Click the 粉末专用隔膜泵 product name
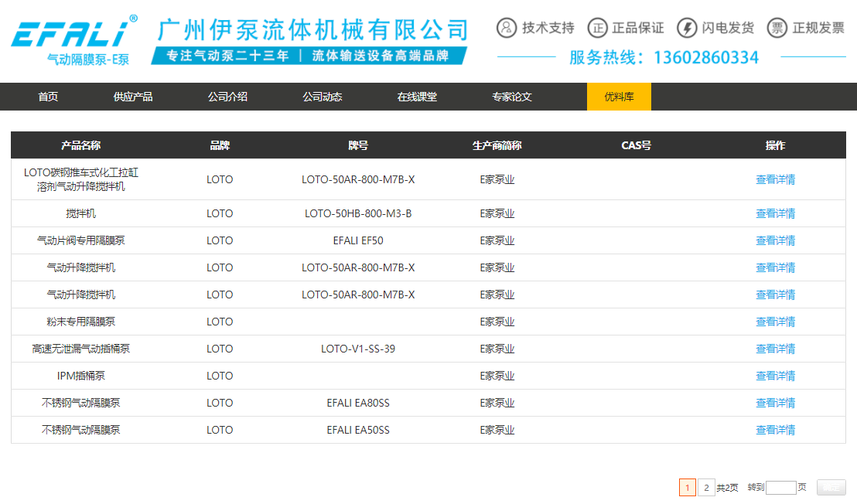This screenshot has width=857, height=504. tap(81, 322)
